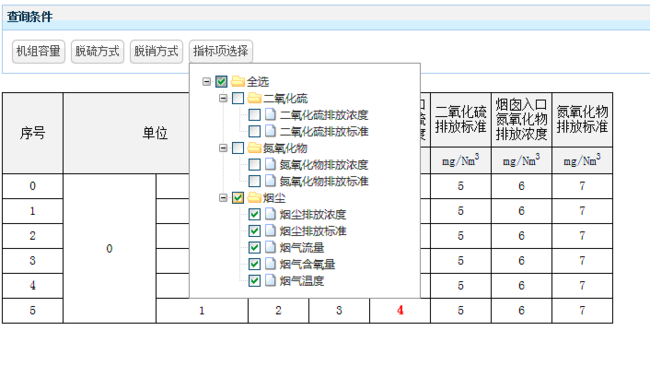650x366 pixels.
Task: Collapse the 二氧化硫 tree branch
Action: [x=223, y=98]
